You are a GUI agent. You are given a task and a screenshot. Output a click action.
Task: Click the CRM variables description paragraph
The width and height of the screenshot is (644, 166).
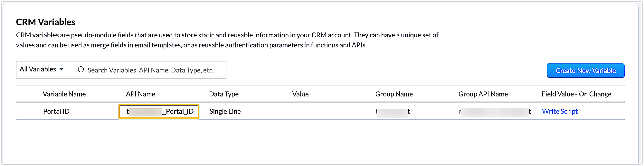[227, 40]
